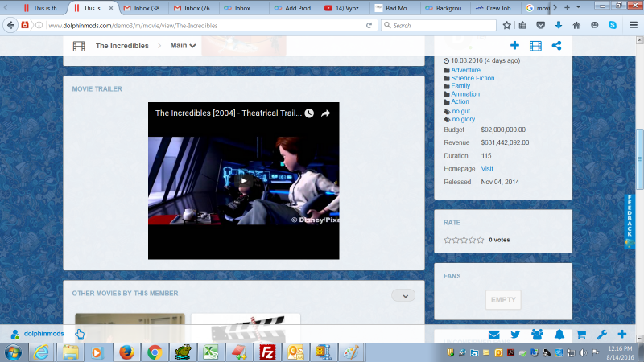Viewport: 644px width, 362px height.
Task: Click the filmstrip icon beside The Incredibles title
Action: 79,46
